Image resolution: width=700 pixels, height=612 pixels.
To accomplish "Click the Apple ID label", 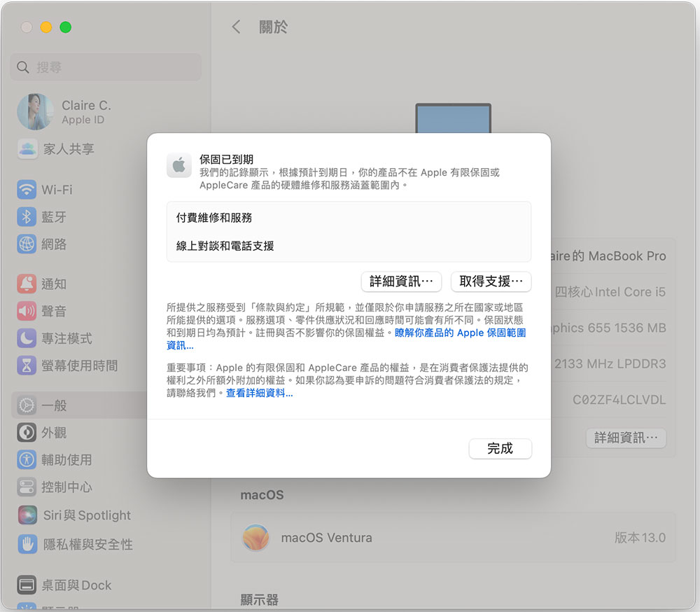I will point(83,120).
